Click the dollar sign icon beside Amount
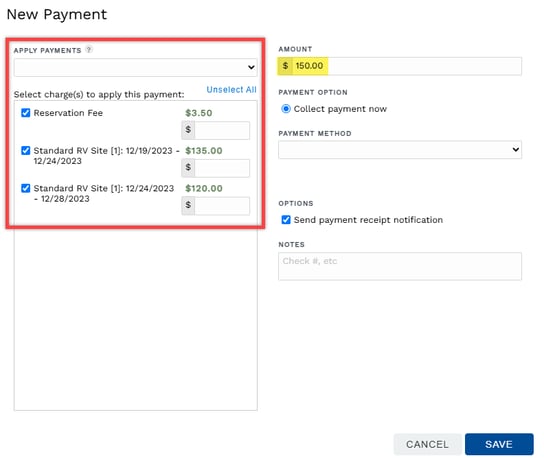This screenshot has width=544, height=458. pyautogui.click(x=285, y=66)
